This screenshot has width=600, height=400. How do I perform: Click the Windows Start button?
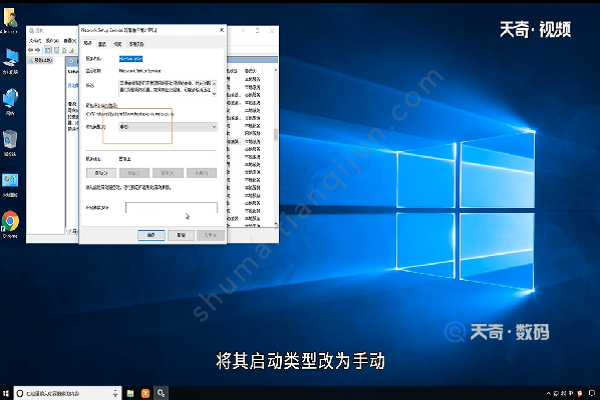[6, 393]
